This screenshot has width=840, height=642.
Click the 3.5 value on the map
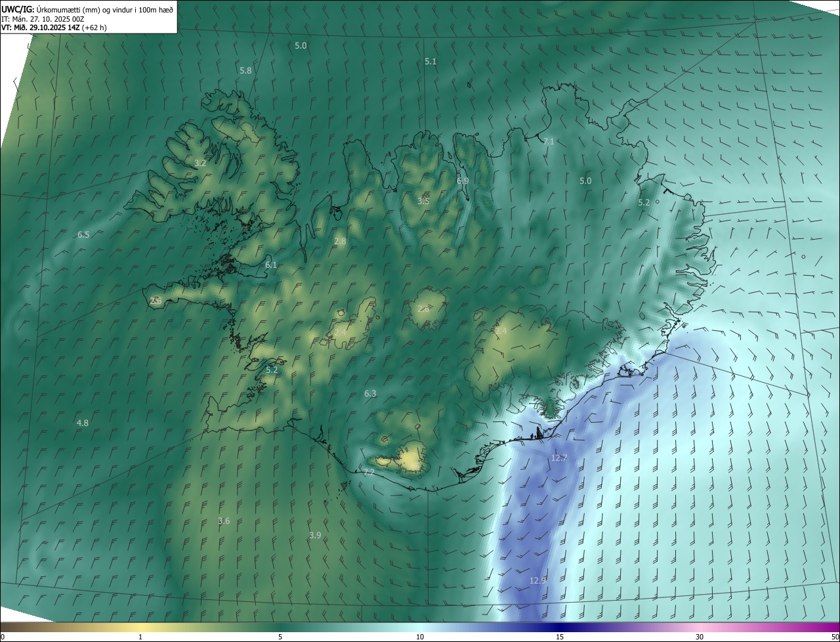pyautogui.click(x=423, y=201)
